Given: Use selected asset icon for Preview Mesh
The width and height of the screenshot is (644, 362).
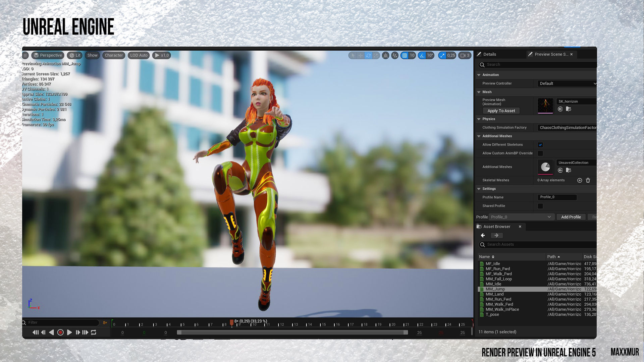Looking at the screenshot, I should (x=560, y=109).
